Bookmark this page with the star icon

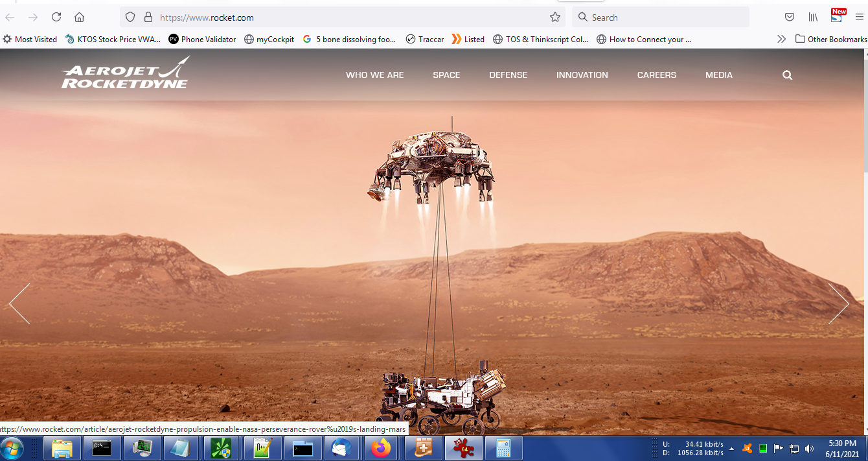pos(554,18)
